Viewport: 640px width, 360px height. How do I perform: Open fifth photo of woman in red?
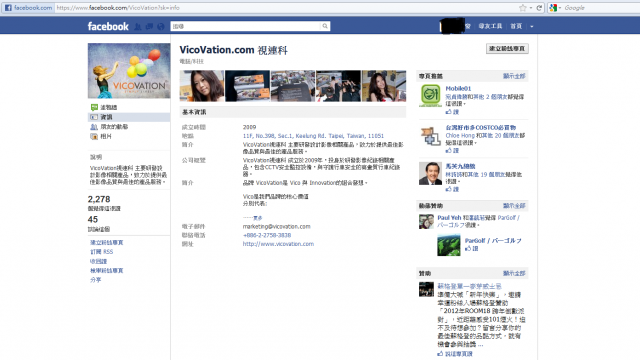384,86
